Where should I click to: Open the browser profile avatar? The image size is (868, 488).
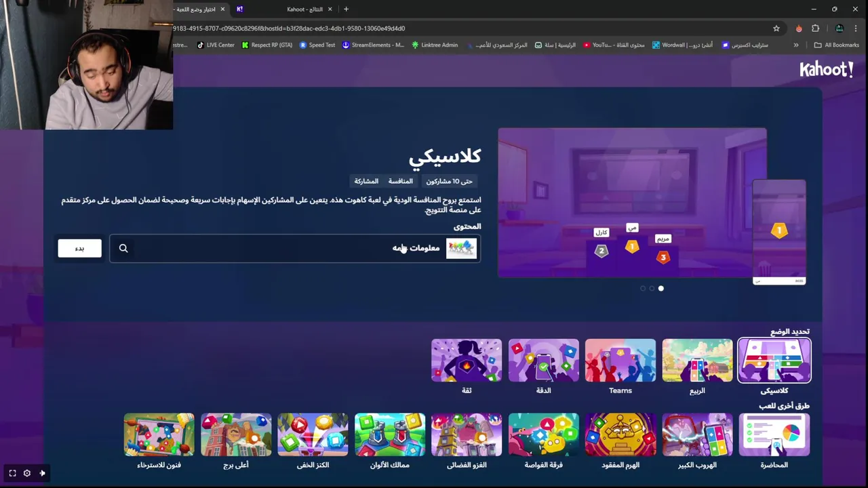pyautogui.click(x=840, y=28)
